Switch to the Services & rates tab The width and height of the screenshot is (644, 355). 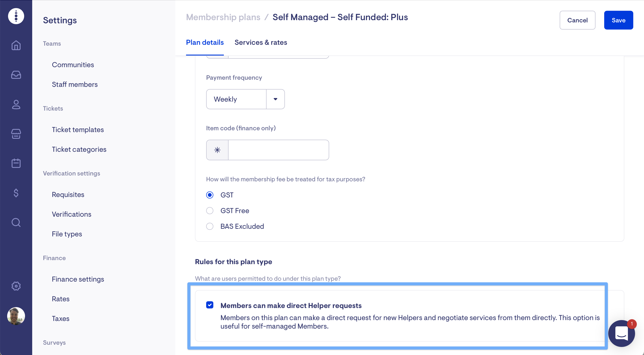[261, 43]
